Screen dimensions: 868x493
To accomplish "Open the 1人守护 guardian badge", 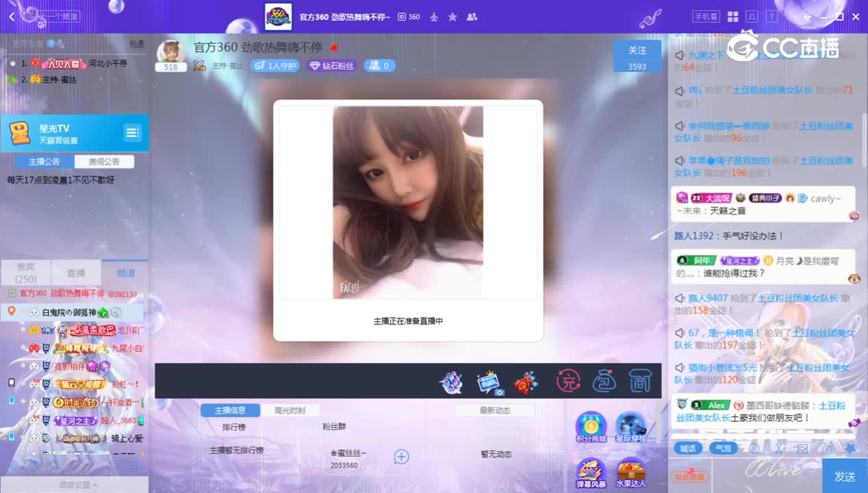I will coord(275,66).
